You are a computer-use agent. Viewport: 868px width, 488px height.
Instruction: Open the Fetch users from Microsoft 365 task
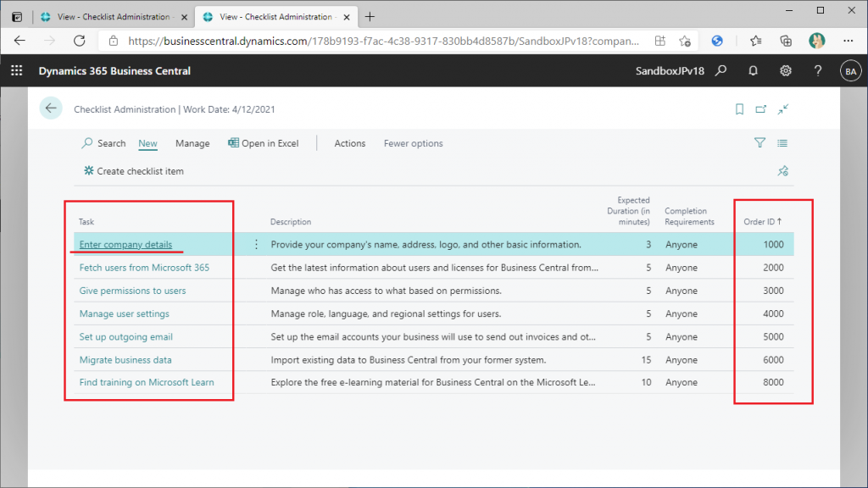[x=144, y=267]
